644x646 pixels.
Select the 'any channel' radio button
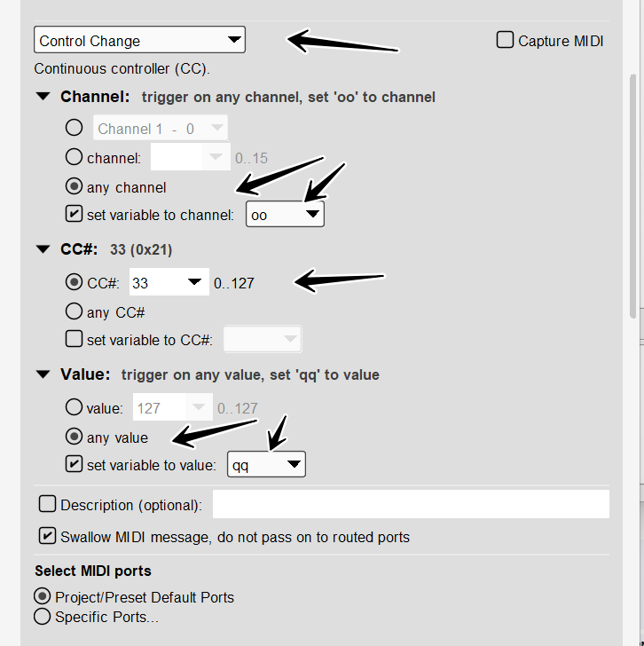click(75, 187)
